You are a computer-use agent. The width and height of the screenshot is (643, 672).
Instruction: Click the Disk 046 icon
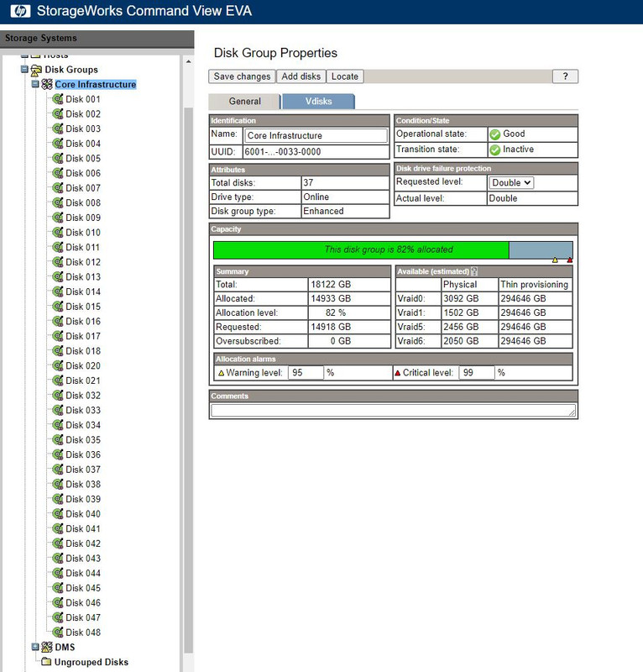coord(58,603)
